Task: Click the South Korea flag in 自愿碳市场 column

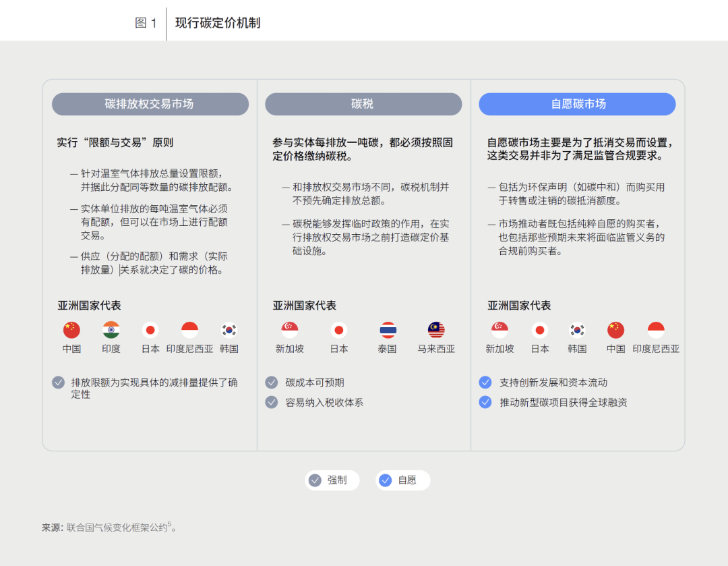Action: (x=577, y=330)
